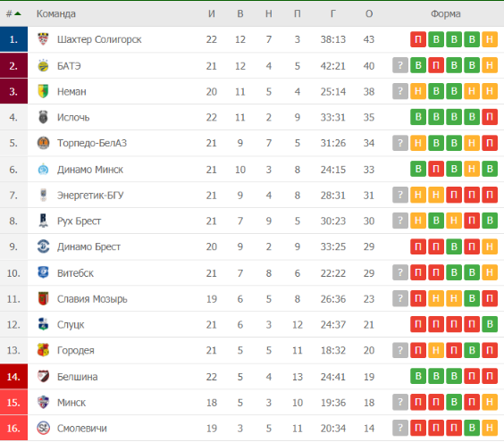Open the Славия Мозырь team page
The image size is (504, 442).
(x=92, y=299)
